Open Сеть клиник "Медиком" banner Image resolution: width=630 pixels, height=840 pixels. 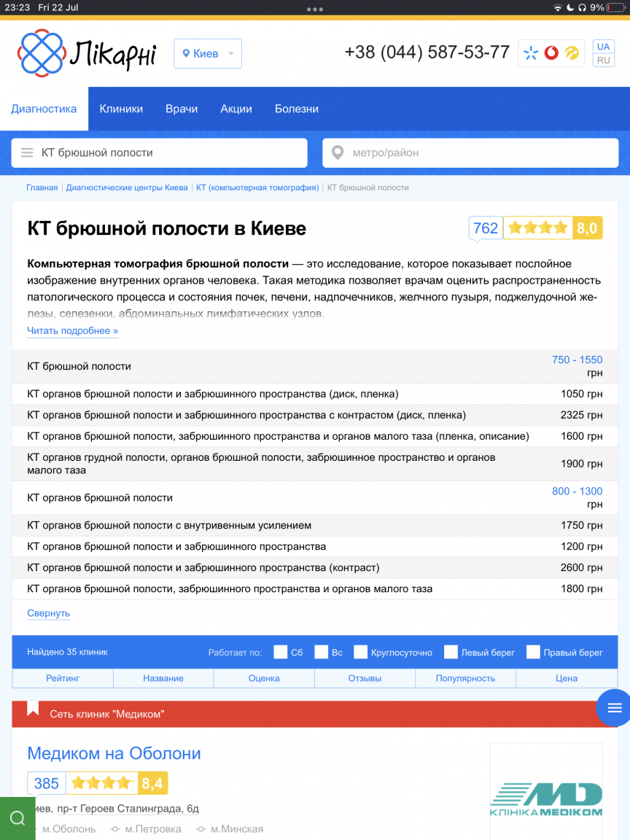click(x=315, y=714)
